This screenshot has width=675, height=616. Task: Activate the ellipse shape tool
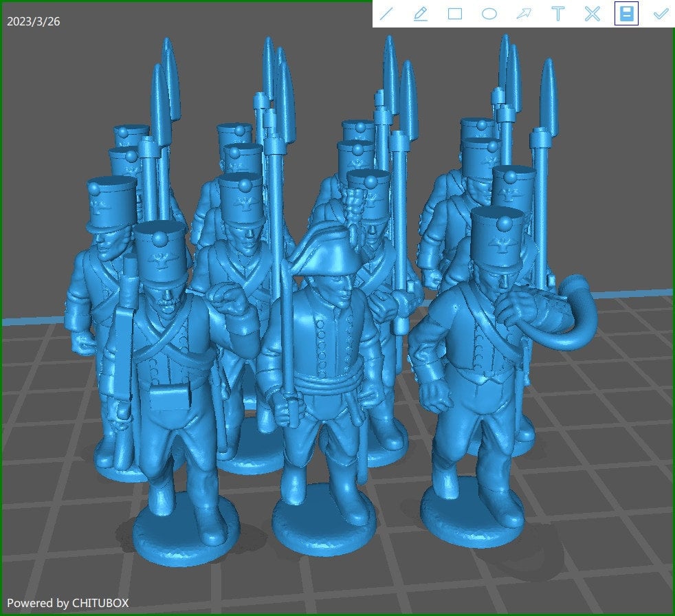click(x=489, y=14)
